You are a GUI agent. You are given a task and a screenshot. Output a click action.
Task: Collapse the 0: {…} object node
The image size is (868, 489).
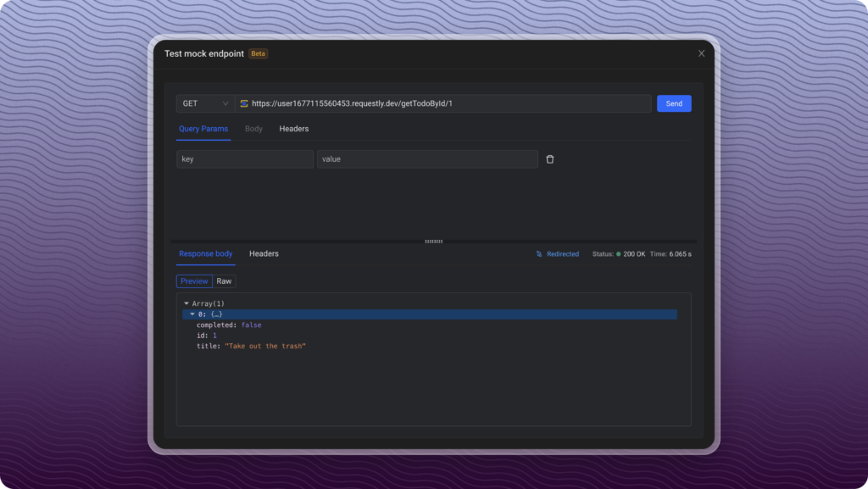tap(192, 314)
